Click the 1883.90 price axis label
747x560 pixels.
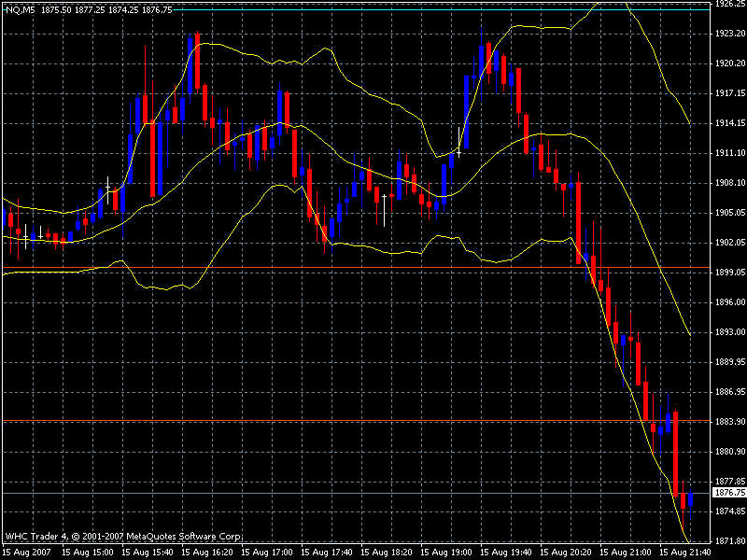pos(727,421)
